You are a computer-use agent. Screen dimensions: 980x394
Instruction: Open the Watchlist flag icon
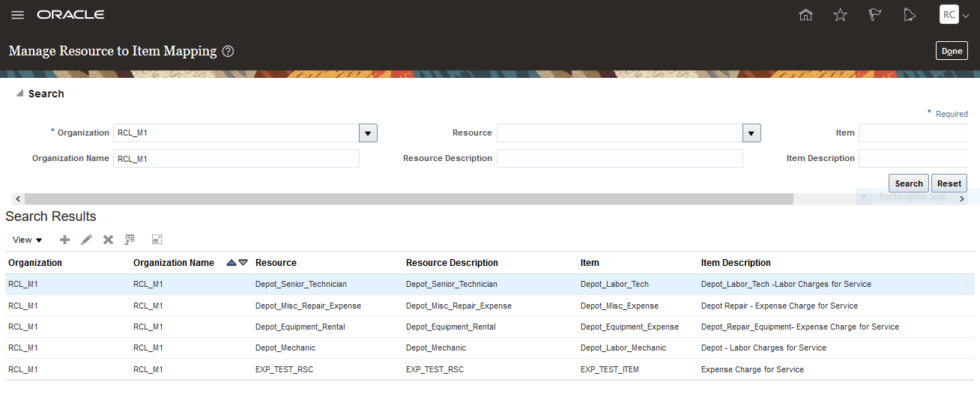pos(875,15)
